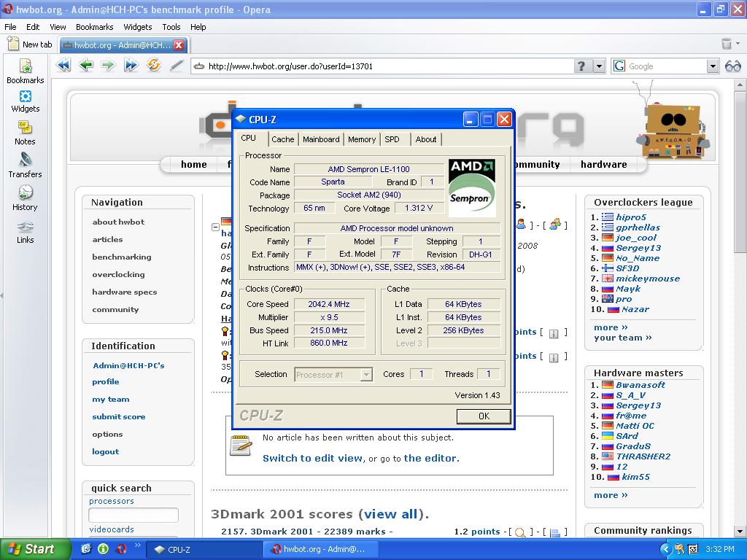
Task: Toggle fit-to-width glasses icon
Action: 732,66
